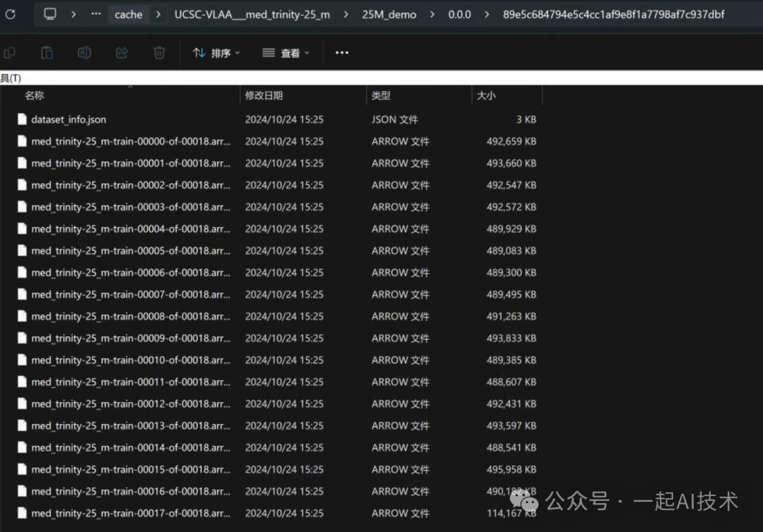This screenshot has width=763, height=532.
Task: Navigate to the 0.0.0 breadcrumb folder
Action: pyautogui.click(x=459, y=14)
